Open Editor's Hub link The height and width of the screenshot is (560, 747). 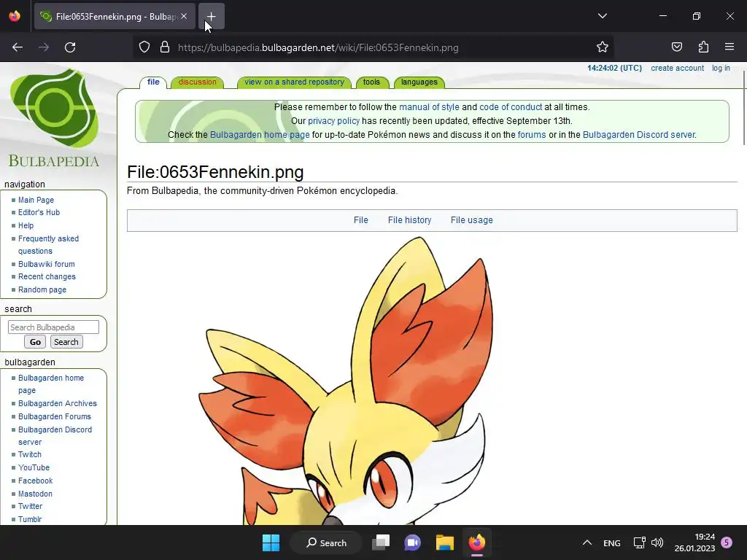39,212
